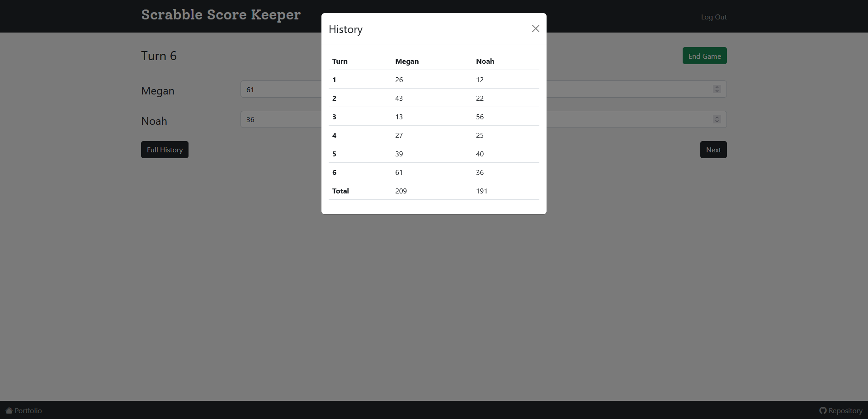This screenshot has height=419, width=868.
Task: Focus Noah's score input showing 36
Action: click(280, 120)
